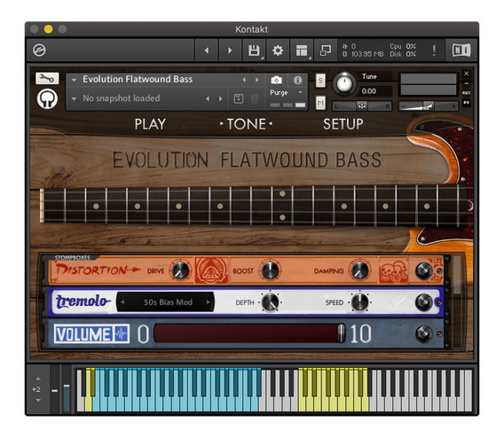Screen dimensions: 504x438
Task: Toggle the minimized view icon
Action: point(326,51)
